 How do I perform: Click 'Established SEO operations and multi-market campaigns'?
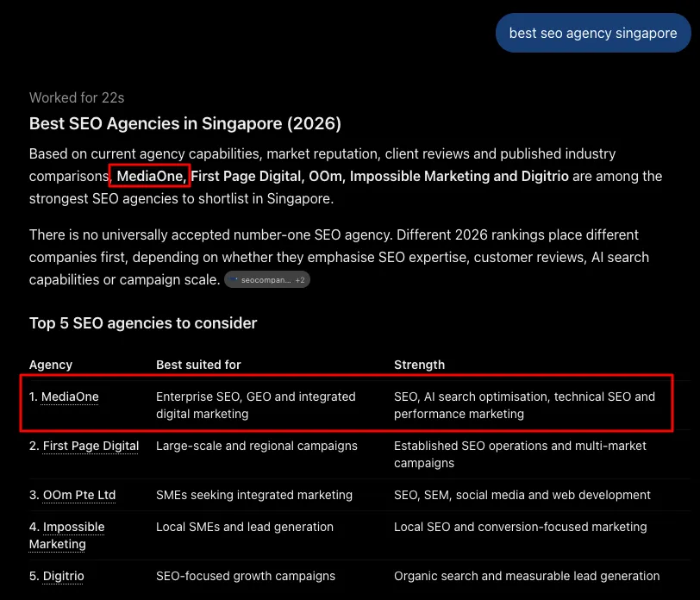click(x=520, y=454)
